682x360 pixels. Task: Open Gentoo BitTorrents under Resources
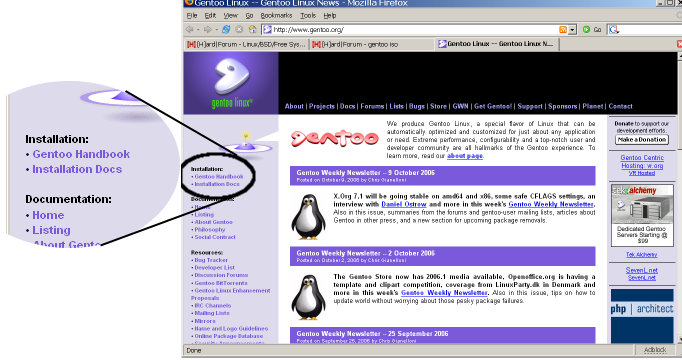221,283
